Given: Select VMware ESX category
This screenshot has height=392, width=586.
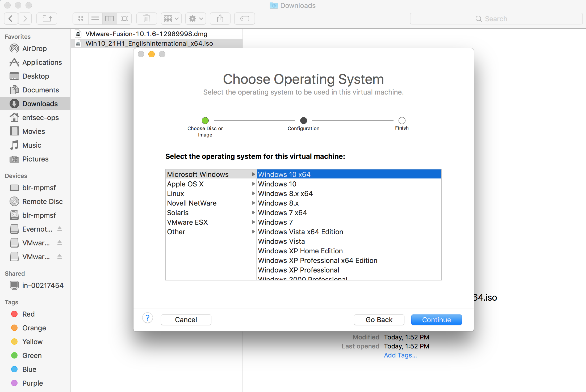Looking at the screenshot, I should click(211, 222).
